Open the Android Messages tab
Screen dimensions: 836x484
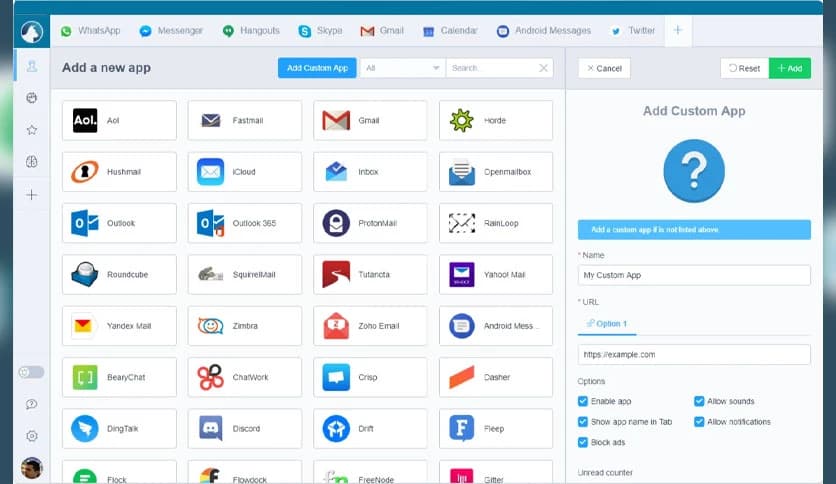[544, 31]
